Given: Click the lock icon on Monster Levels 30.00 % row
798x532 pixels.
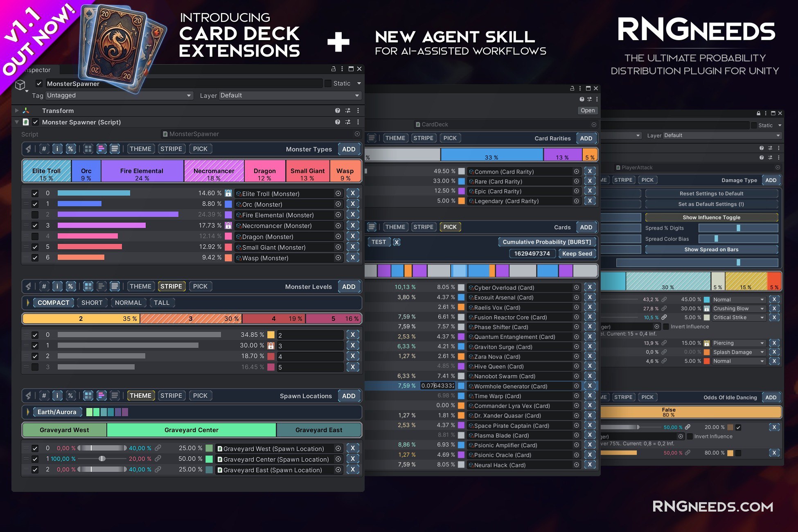Looking at the screenshot, I should (271, 345).
